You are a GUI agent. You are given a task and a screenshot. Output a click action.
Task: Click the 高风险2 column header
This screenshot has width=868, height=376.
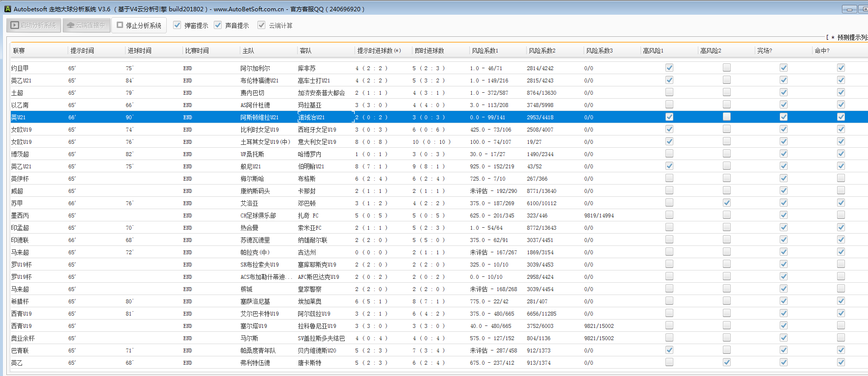pos(711,51)
